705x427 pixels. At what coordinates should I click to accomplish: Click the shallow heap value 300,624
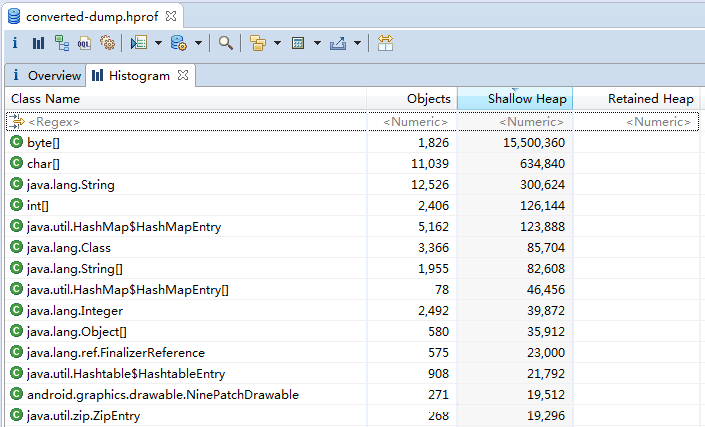tap(542, 185)
